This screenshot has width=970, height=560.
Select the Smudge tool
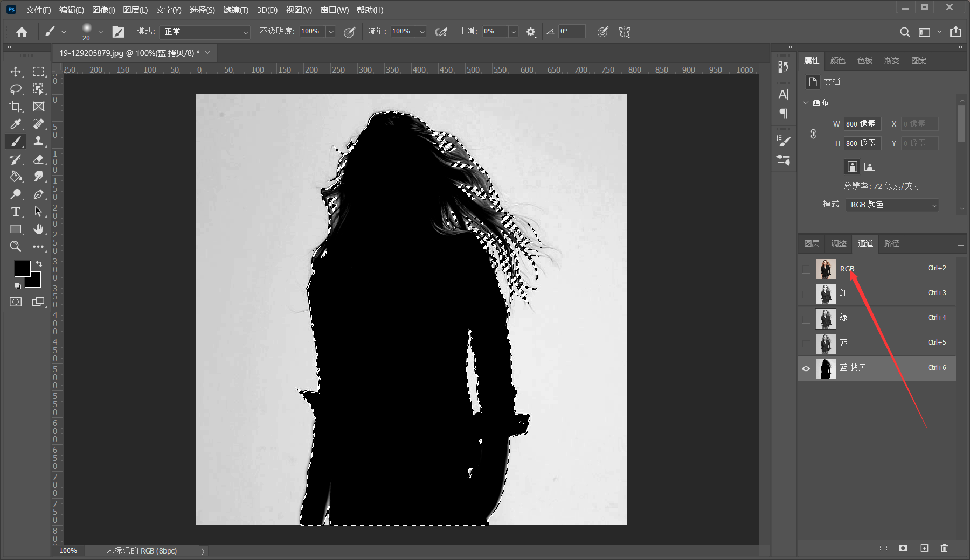tap(38, 177)
